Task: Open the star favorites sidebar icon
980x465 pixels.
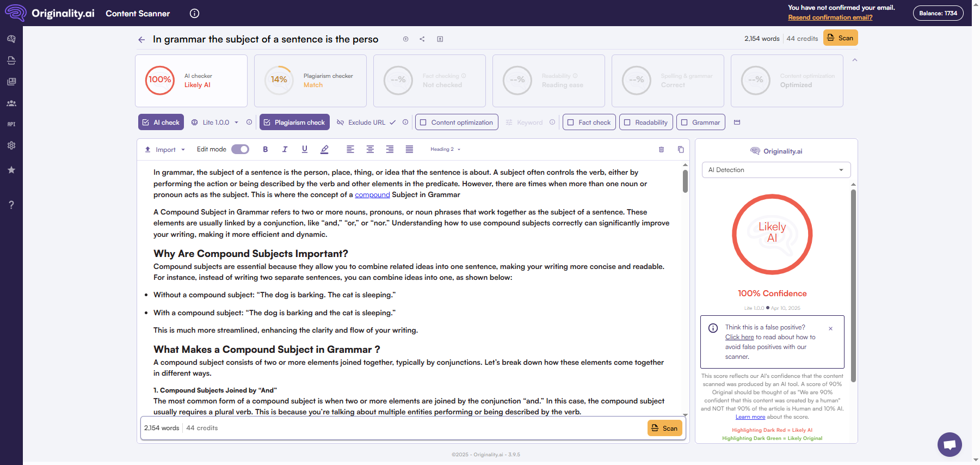Action: [11, 170]
